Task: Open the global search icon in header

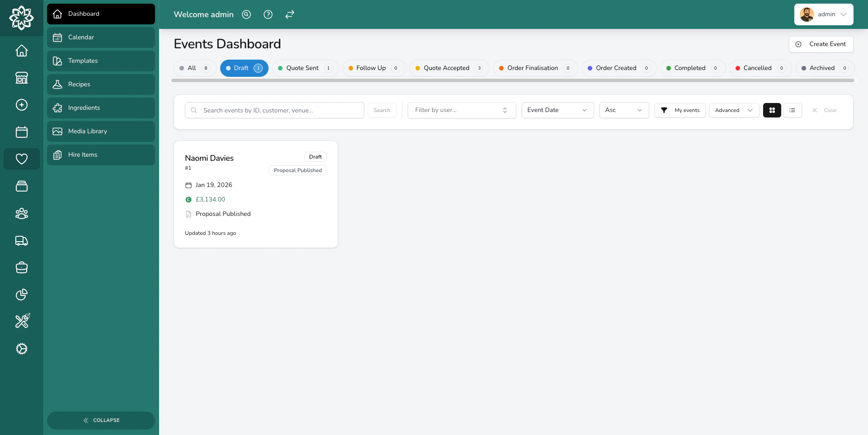Action: click(x=246, y=14)
